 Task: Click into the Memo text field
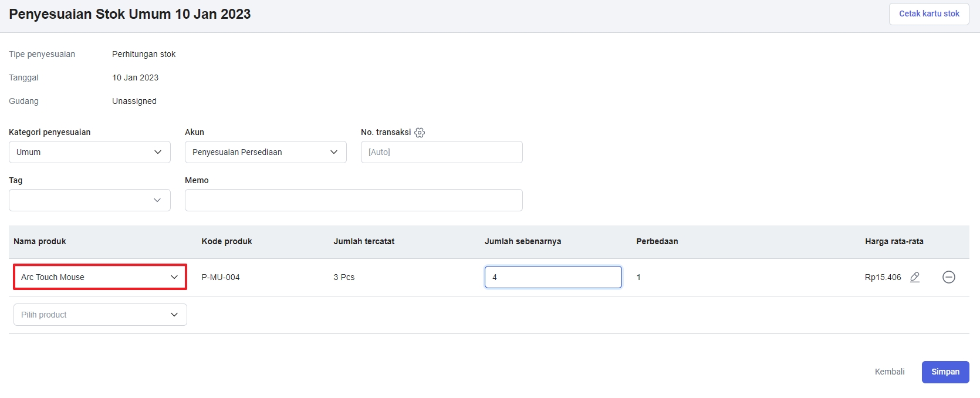[353, 200]
